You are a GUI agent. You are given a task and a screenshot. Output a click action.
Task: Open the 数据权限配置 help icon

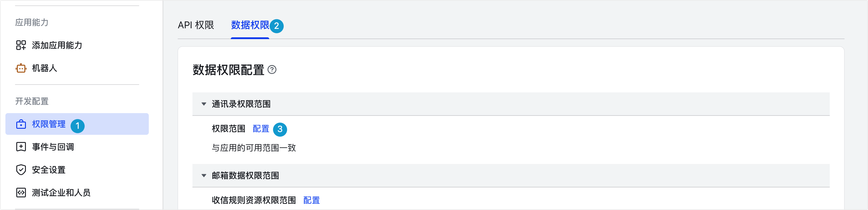pos(273,71)
